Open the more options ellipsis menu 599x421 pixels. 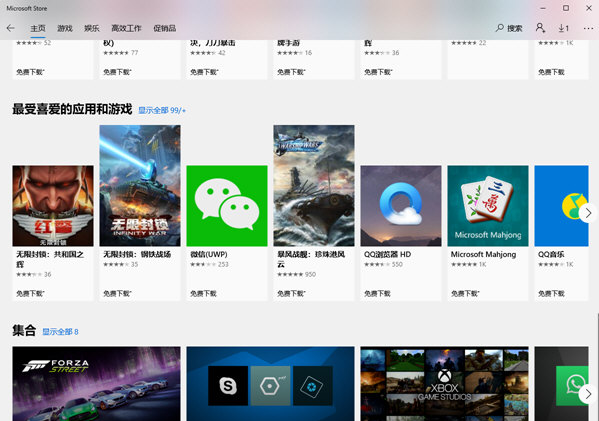[588, 28]
